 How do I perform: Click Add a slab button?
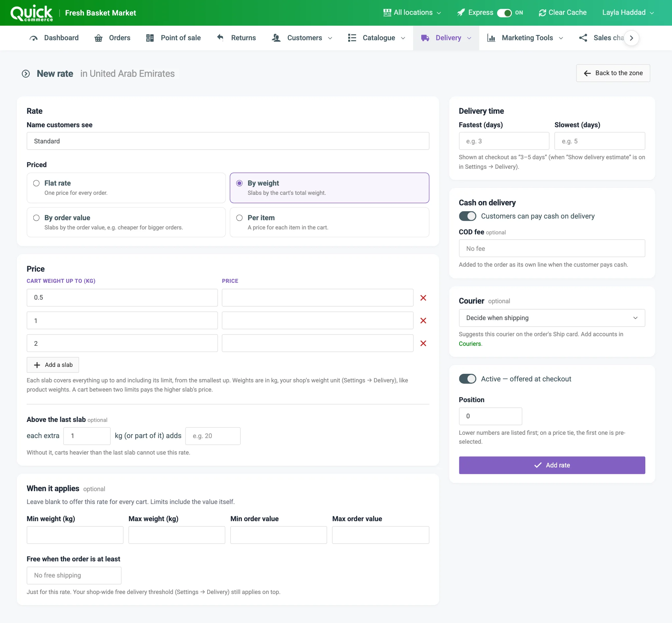pos(53,365)
